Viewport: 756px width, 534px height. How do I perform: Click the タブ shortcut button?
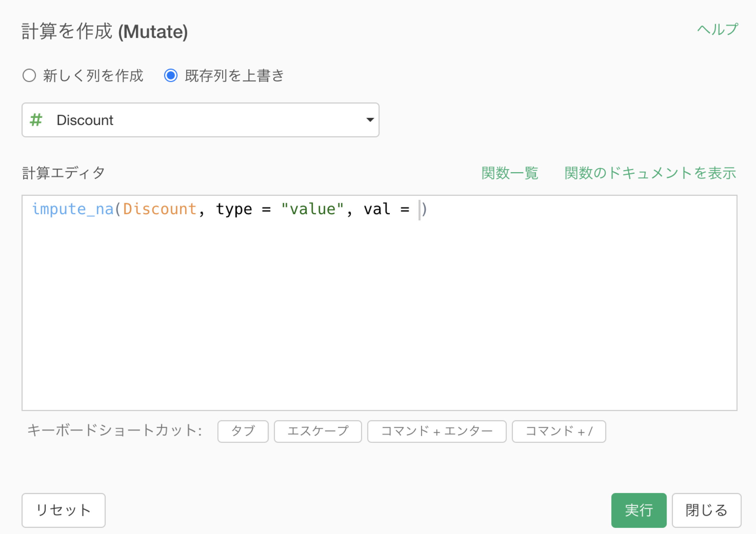243,431
